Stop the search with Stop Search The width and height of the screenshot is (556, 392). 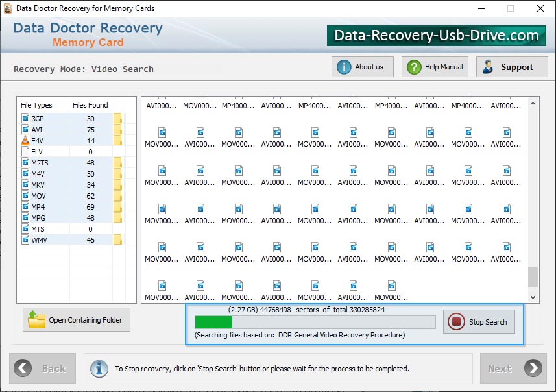click(x=479, y=322)
